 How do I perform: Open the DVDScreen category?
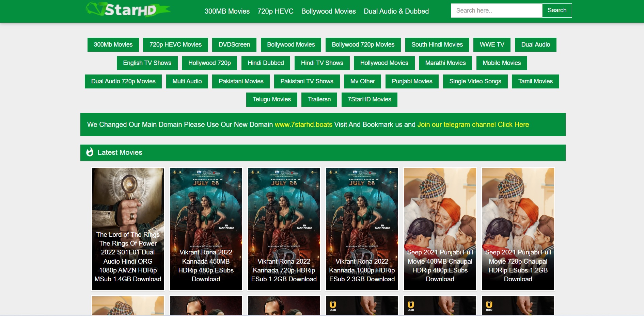coord(234,45)
